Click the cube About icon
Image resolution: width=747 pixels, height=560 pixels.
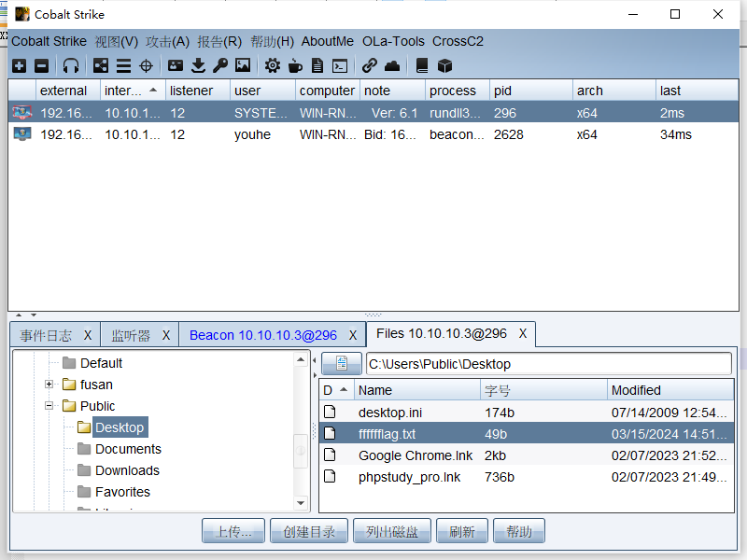(x=445, y=65)
